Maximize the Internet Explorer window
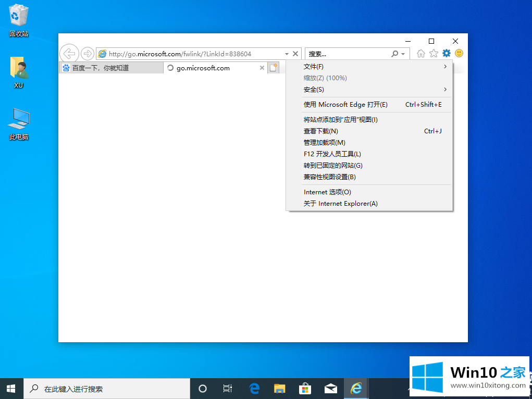The width and height of the screenshot is (532, 399). click(x=431, y=41)
